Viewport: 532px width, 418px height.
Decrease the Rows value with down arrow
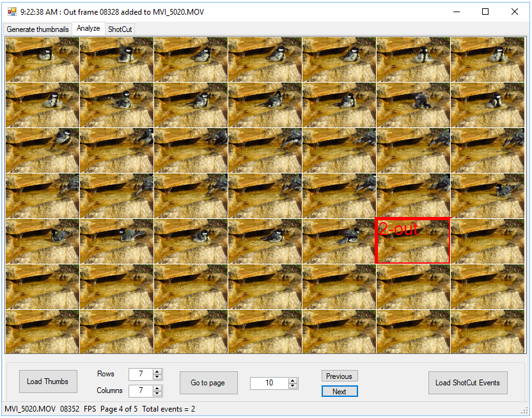pos(157,377)
